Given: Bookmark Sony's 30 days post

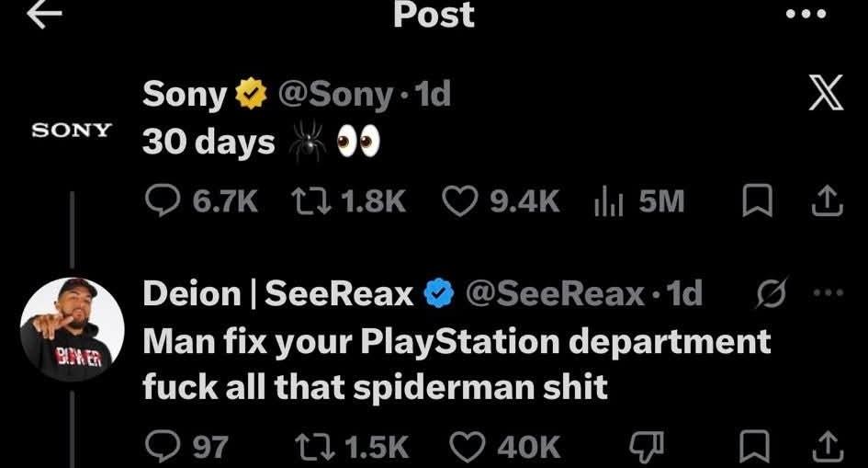Looking at the screenshot, I should pyautogui.click(x=757, y=200).
